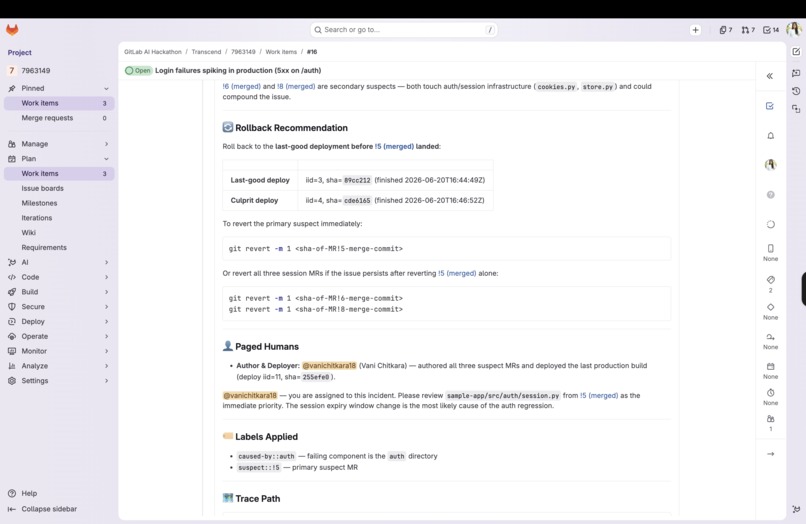Click the assignee avatar in right sidebar
Screen dimensions: 806x524
tap(771, 165)
